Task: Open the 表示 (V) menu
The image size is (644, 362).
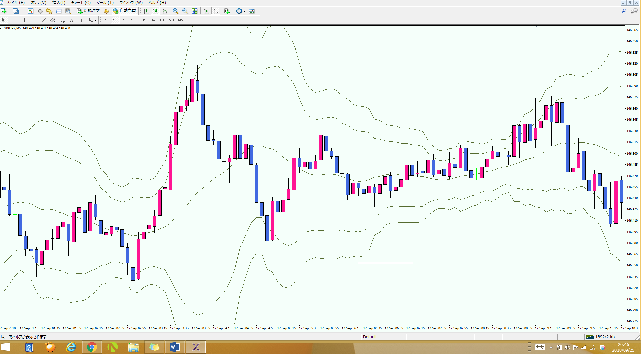Action: point(39,3)
